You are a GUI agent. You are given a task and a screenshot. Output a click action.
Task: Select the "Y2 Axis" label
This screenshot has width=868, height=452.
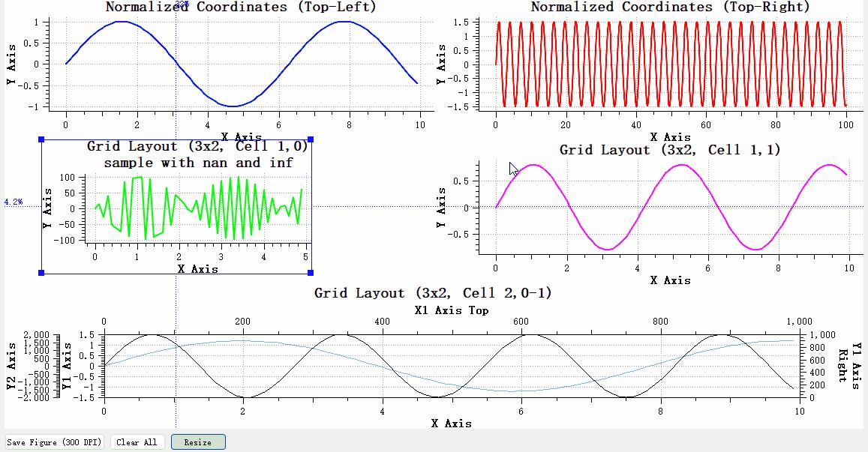pyautogui.click(x=11, y=366)
